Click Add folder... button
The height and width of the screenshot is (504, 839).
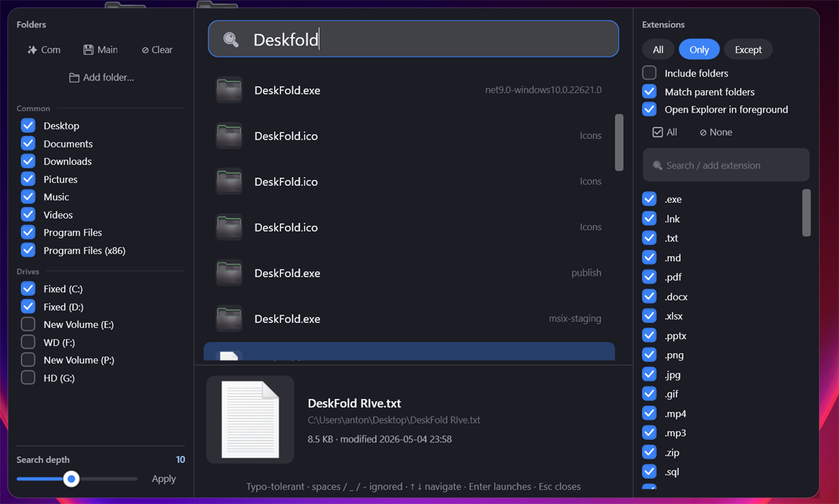101,78
